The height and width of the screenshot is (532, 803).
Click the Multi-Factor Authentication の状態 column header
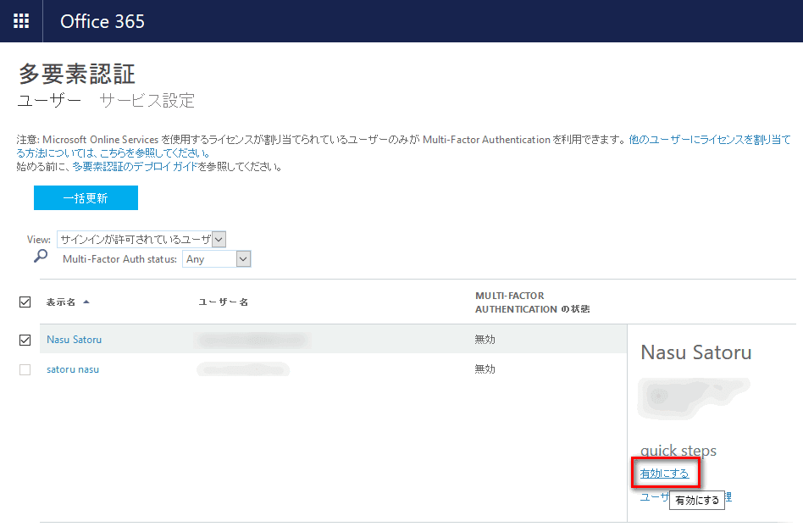(x=532, y=302)
